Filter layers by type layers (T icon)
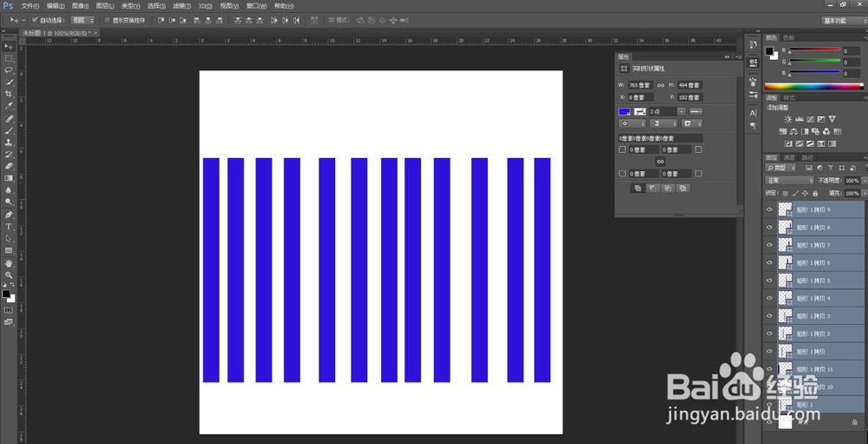868x444 pixels. (831, 168)
